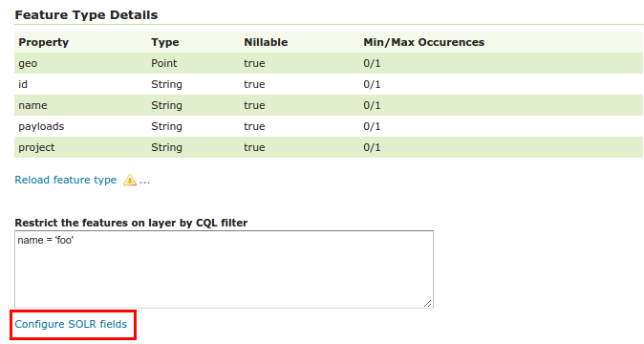Click the Property column header
Viewport: 644px width, 344px height.
pos(44,42)
